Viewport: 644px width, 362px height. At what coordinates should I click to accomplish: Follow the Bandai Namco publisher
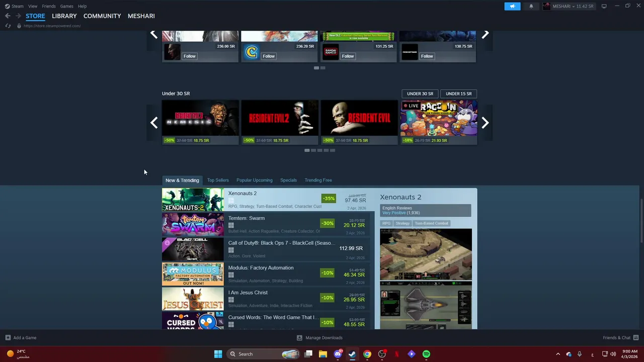[348, 56]
